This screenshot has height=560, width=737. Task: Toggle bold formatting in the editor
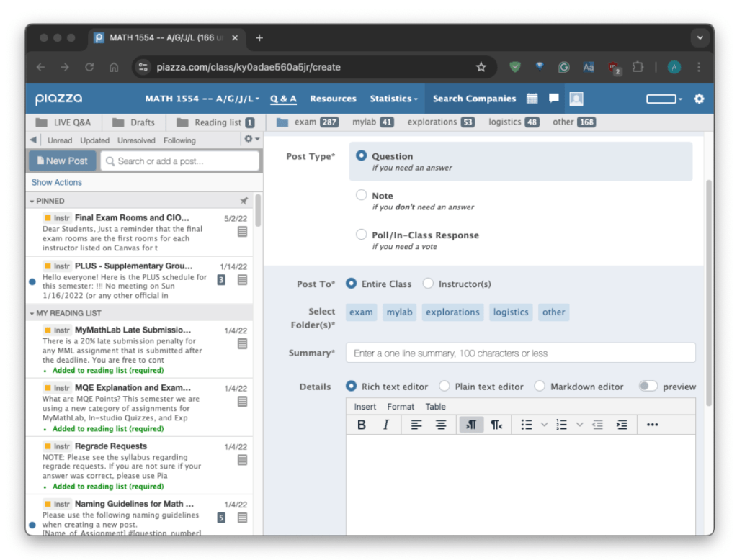(x=362, y=425)
